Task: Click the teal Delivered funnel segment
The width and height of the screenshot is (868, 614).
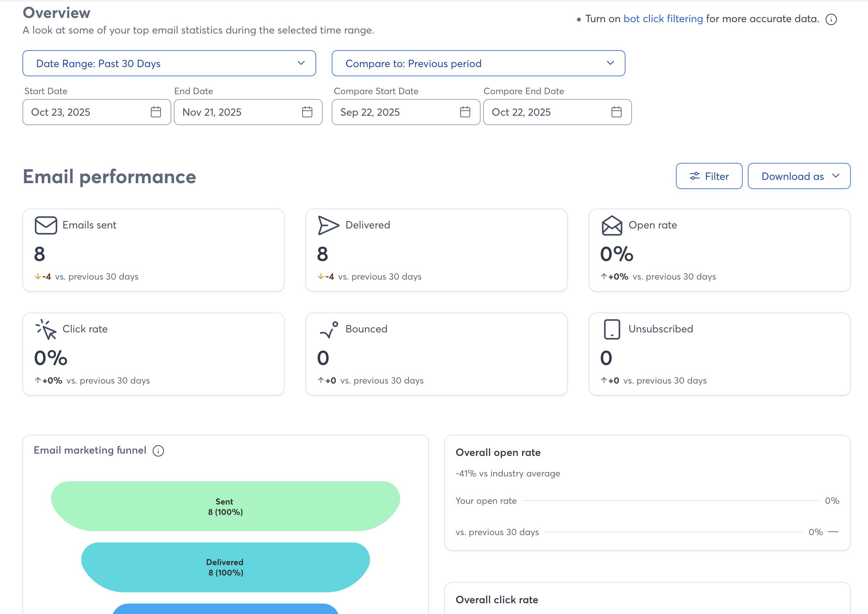Action: tap(225, 567)
